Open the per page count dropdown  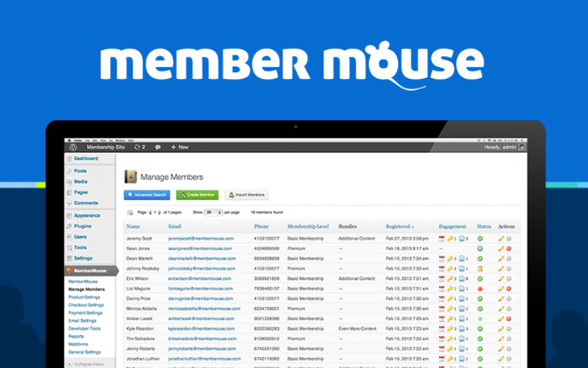213,213
